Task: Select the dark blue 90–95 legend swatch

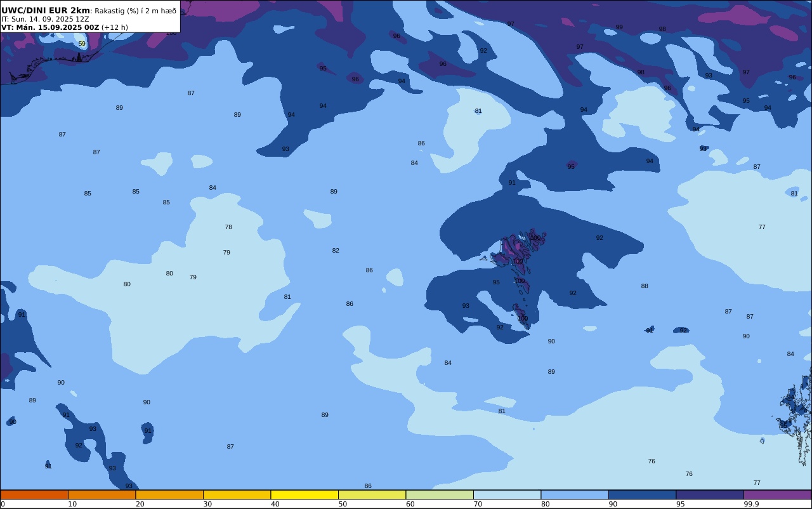Action: coord(643,494)
